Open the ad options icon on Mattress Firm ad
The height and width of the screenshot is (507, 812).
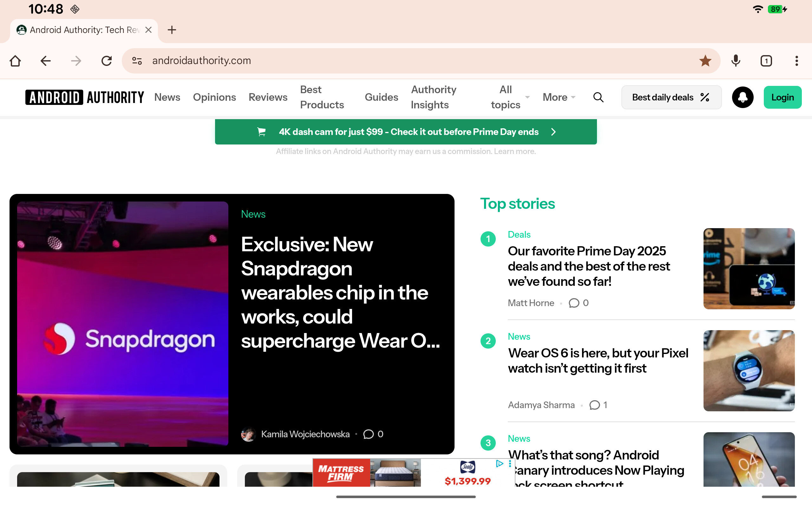click(510, 464)
